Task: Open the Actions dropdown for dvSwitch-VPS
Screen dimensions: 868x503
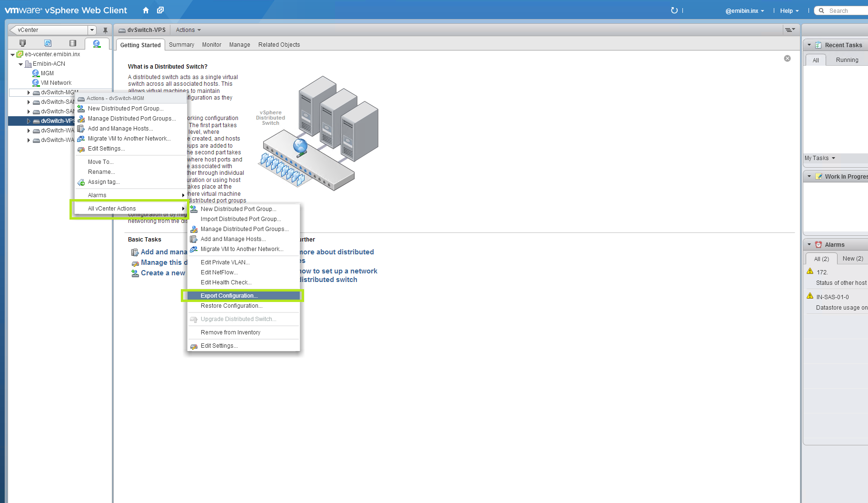Action: pyautogui.click(x=188, y=30)
